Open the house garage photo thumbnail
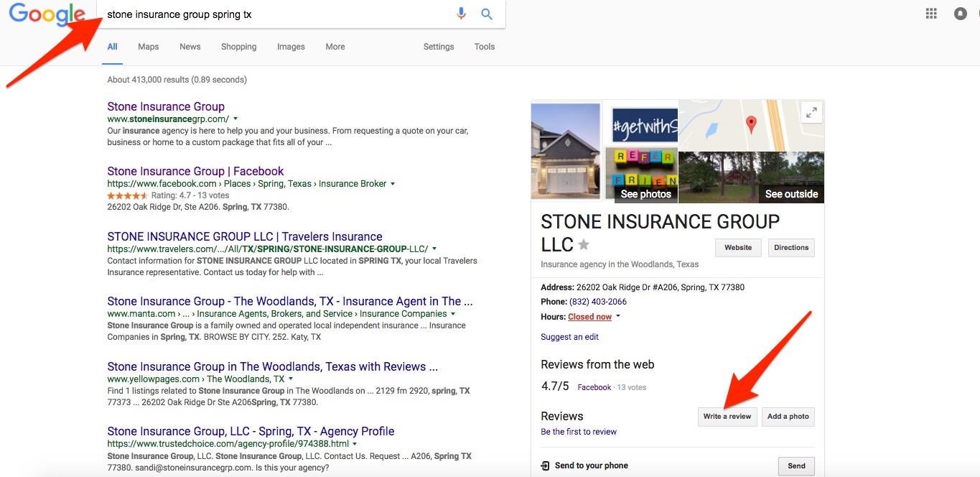 [566, 151]
